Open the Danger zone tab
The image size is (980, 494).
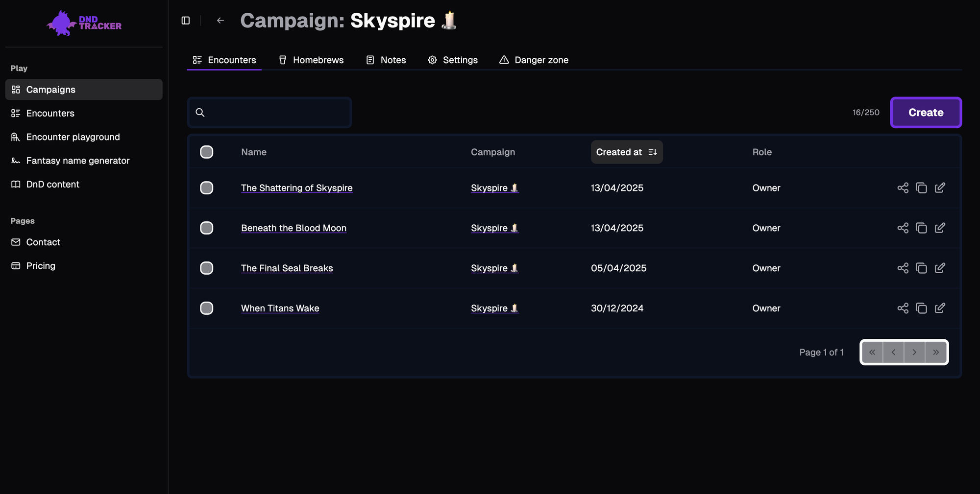tap(534, 60)
